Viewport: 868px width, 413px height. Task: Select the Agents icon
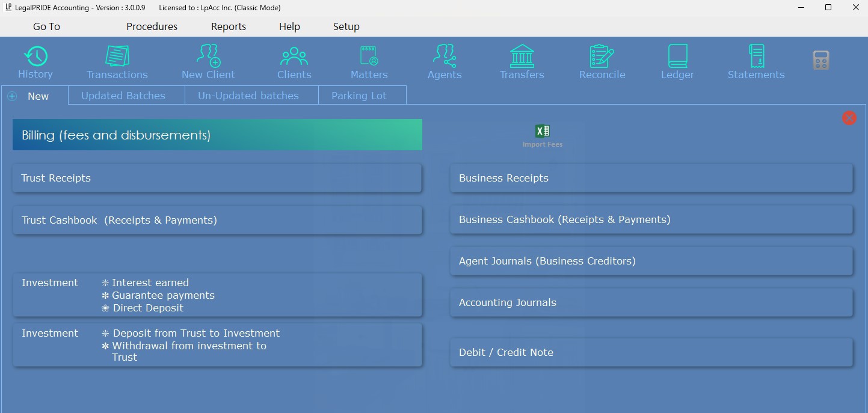(x=445, y=57)
